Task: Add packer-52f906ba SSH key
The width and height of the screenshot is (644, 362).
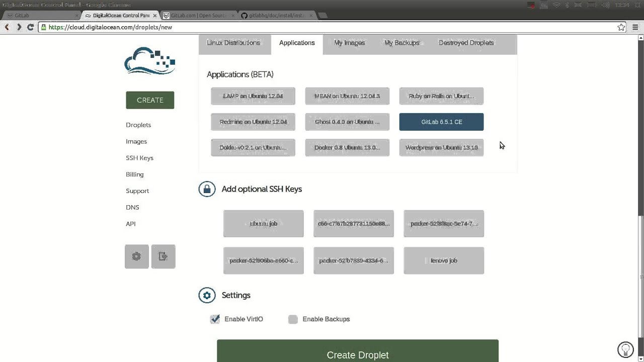Action: (264, 260)
